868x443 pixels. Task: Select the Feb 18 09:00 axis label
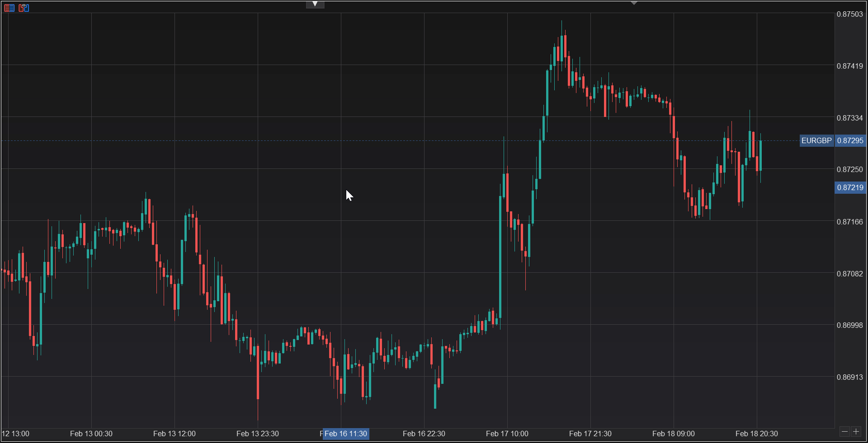click(673, 434)
